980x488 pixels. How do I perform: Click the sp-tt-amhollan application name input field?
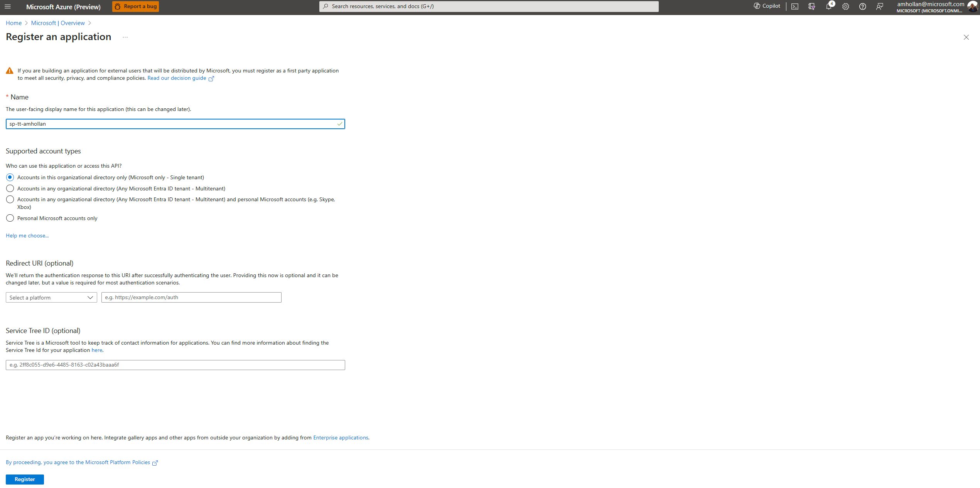coord(175,124)
